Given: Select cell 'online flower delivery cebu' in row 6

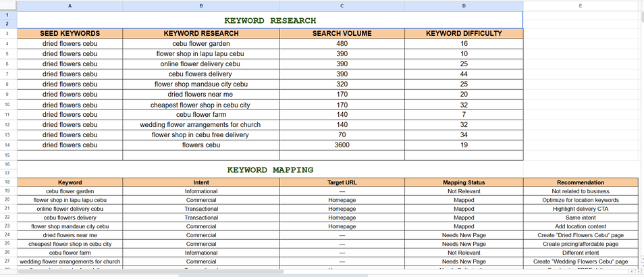Looking at the screenshot, I should (201, 64).
